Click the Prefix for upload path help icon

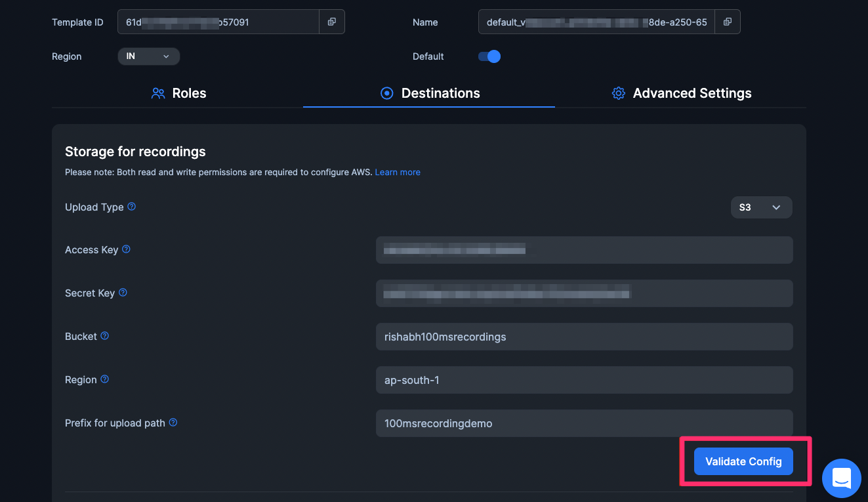[173, 423]
